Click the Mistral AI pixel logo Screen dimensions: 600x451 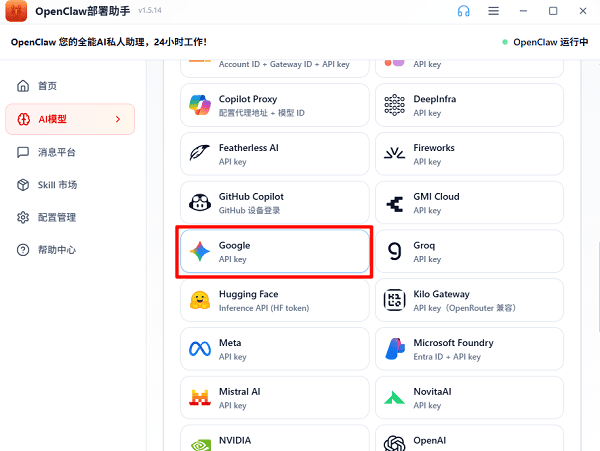click(x=200, y=397)
